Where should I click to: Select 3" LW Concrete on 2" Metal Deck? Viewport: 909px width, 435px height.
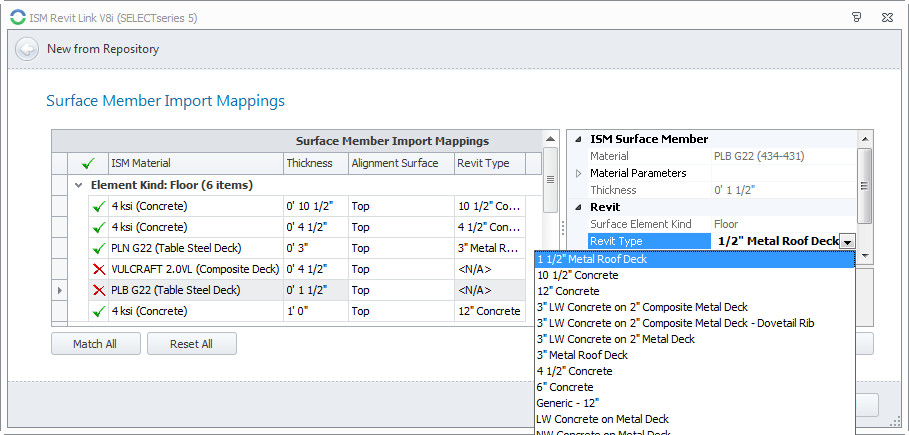(695, 339)
